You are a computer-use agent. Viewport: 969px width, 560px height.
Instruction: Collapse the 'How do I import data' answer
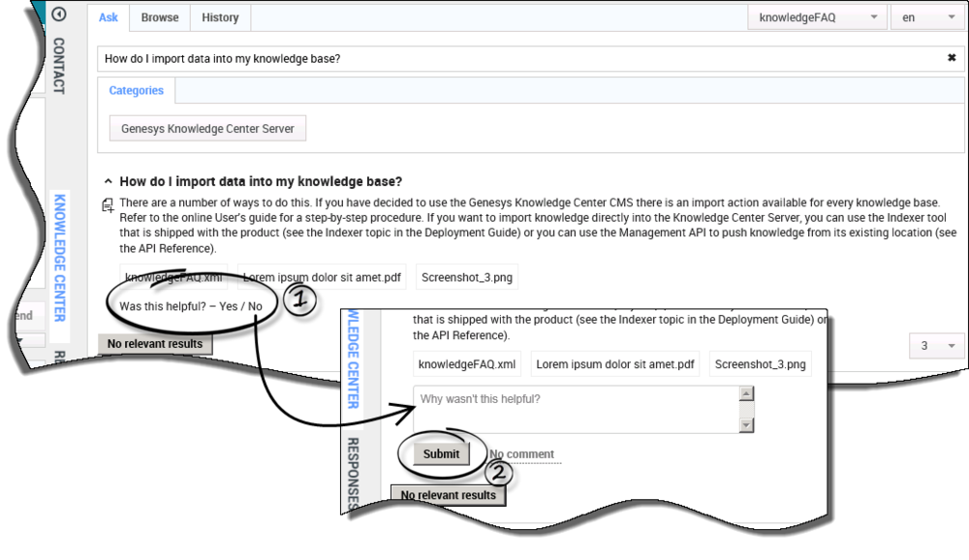(107, 181)
